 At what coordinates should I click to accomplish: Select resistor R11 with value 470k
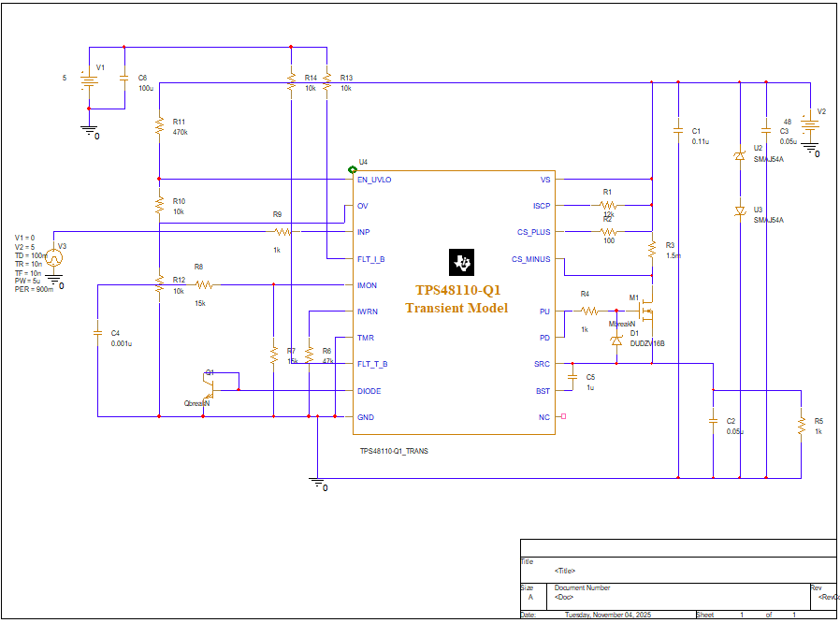point(159,126)
